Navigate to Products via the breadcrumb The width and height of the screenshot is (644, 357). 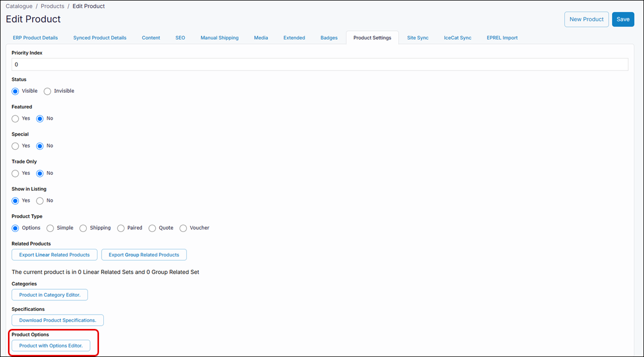tap(52, 6)
